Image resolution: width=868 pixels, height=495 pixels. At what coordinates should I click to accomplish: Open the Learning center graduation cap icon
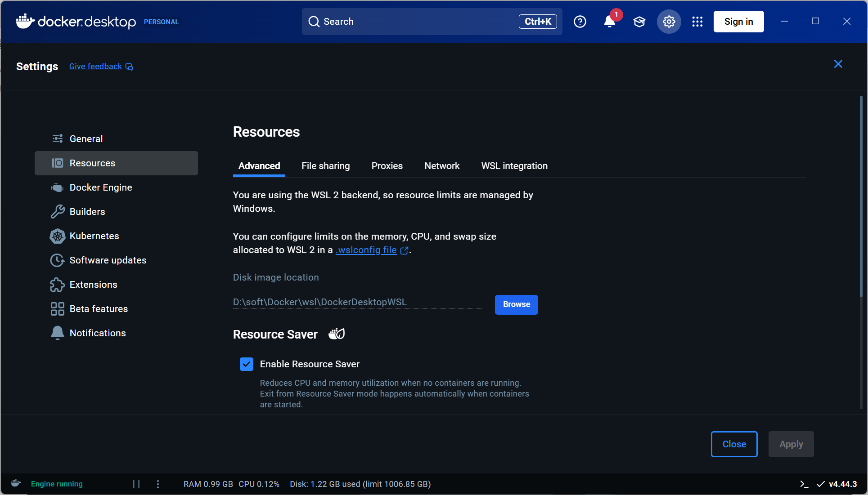(x=639, y=22)
